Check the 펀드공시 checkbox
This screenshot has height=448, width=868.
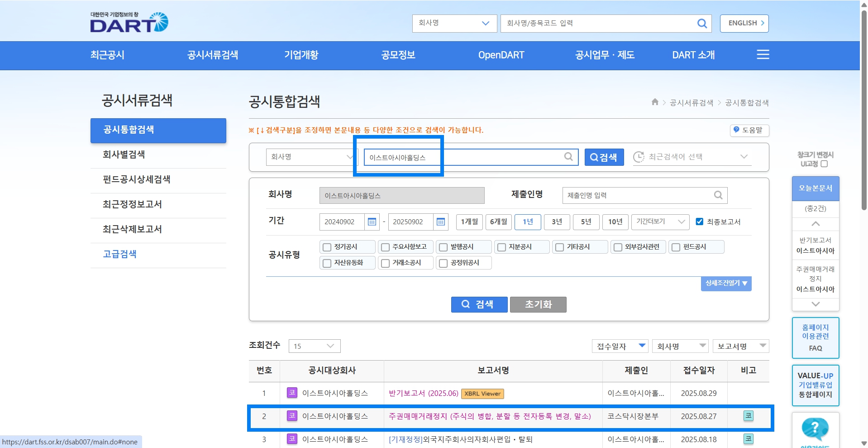pos(676,247)
